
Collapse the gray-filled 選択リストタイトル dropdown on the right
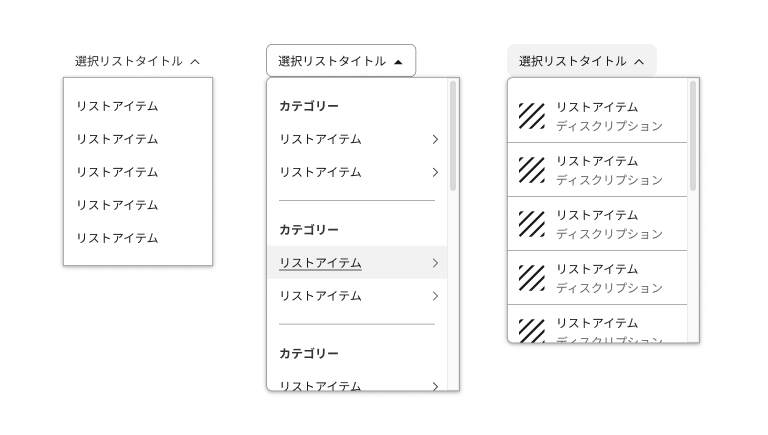coord(581,61)
